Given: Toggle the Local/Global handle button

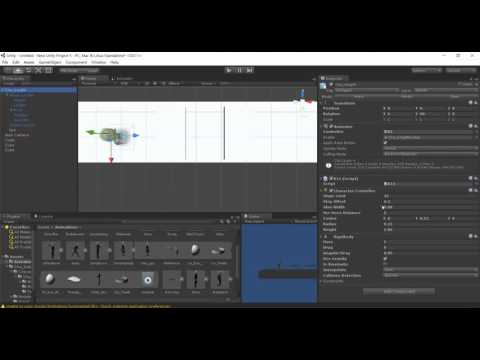Looking at the screenshot, I should 89,70.
